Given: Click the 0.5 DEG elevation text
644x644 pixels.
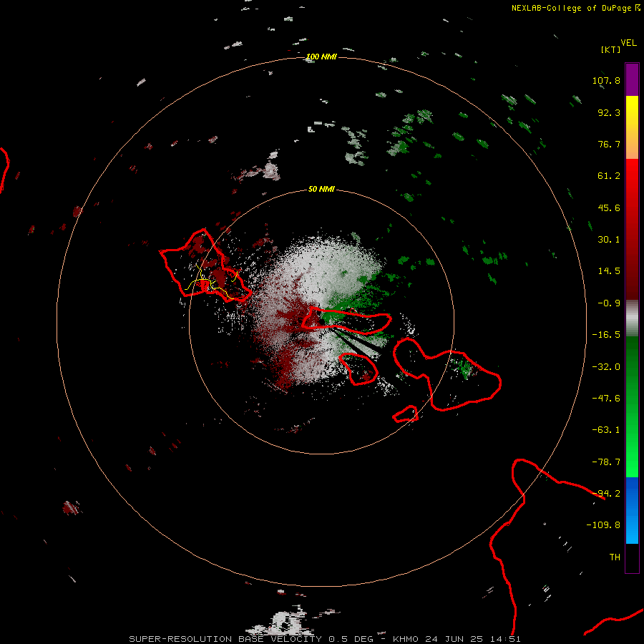Looking at the screenshot, I should pos(351,639).
